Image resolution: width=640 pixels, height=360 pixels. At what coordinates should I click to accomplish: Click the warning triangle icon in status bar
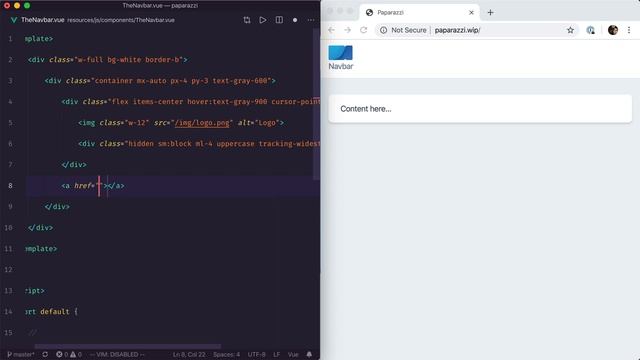coord(73,354)
